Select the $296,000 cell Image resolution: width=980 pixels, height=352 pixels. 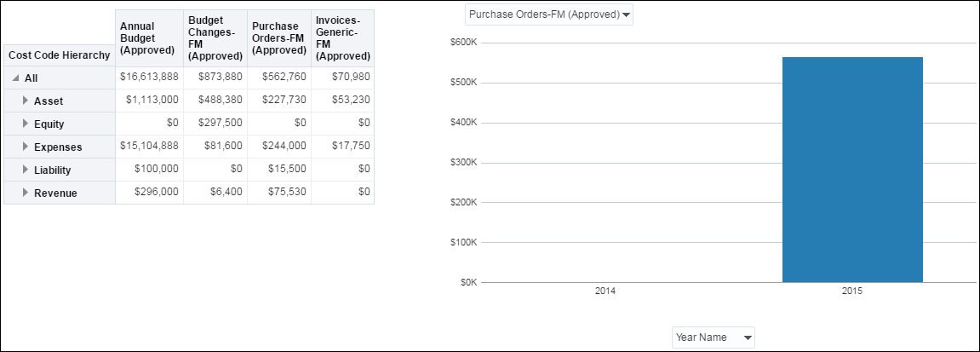[149, 193]
